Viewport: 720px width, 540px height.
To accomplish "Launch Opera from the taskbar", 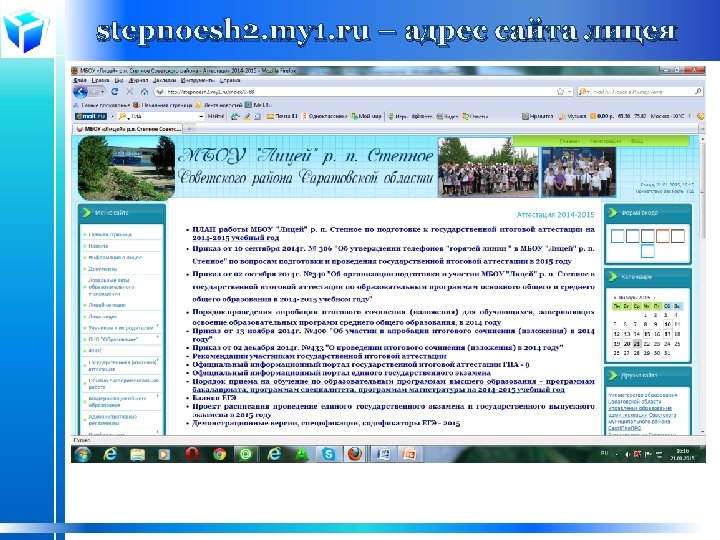I will [192, 454].
